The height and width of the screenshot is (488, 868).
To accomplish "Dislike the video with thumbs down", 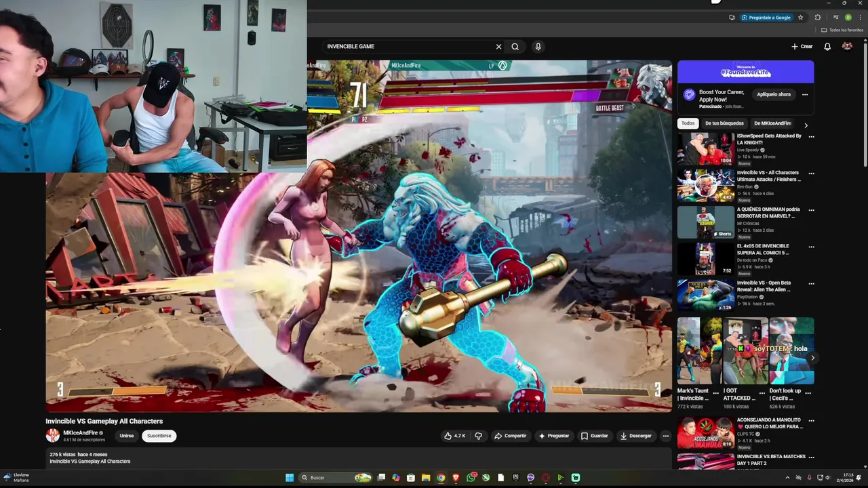I will click(x=478, y=436).
